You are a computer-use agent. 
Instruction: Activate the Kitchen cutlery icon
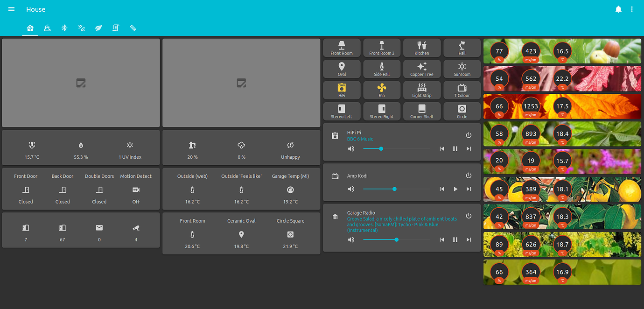tap(422, 45)
